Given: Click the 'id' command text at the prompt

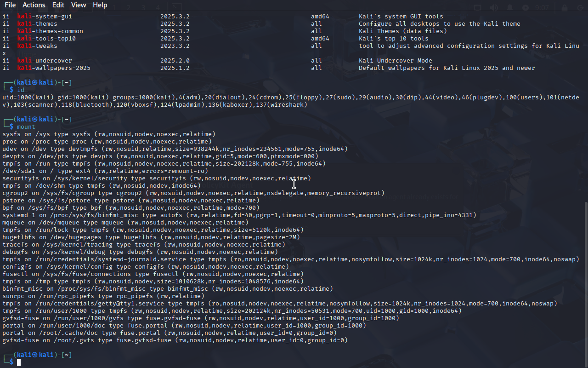Looking at the screenshot, I should pyautogui.click(x=21, y=90).
